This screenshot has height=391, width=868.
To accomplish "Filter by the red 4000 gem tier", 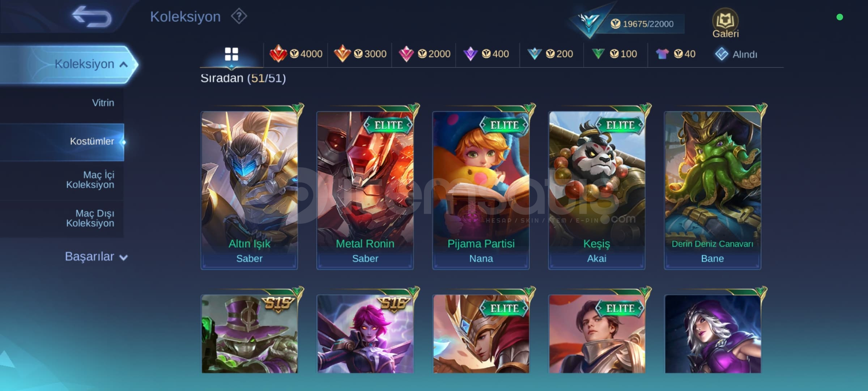I will click(x=296, y=54).
